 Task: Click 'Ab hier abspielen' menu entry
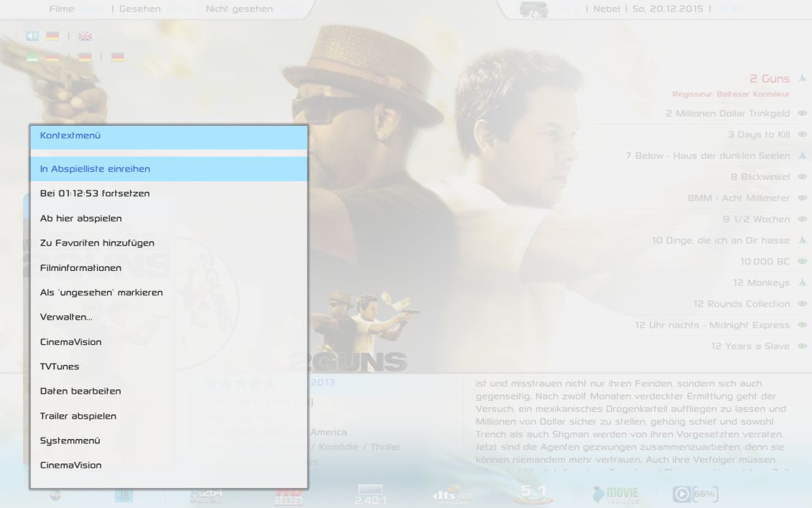click(x=169, y=218)
